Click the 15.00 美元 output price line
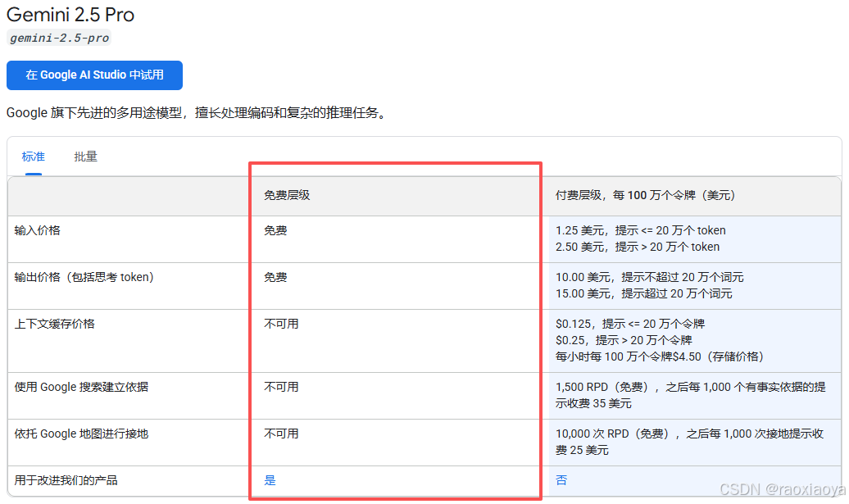The image size is (849, 504). pyautogui.click(x=644, y=293)
